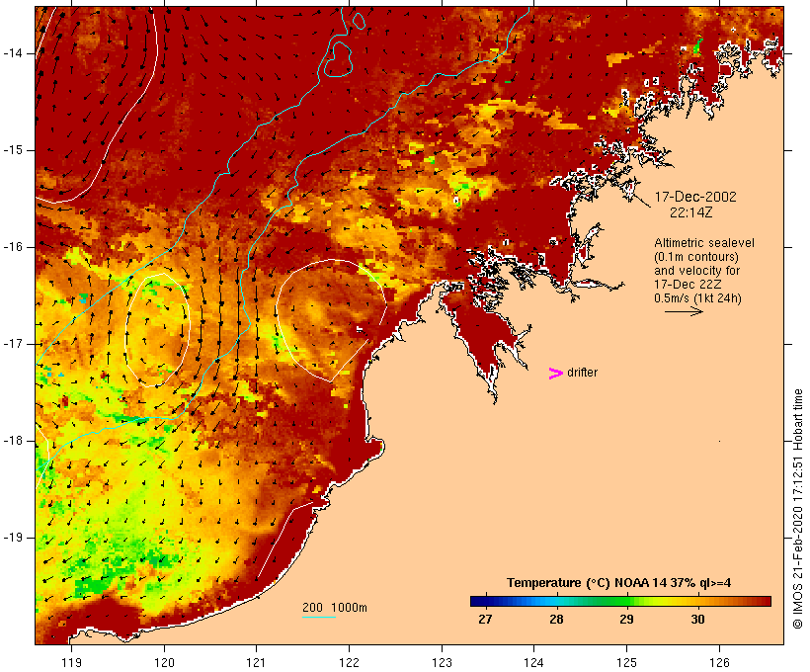Click the '-14' latitude axis label

(13, 53)
